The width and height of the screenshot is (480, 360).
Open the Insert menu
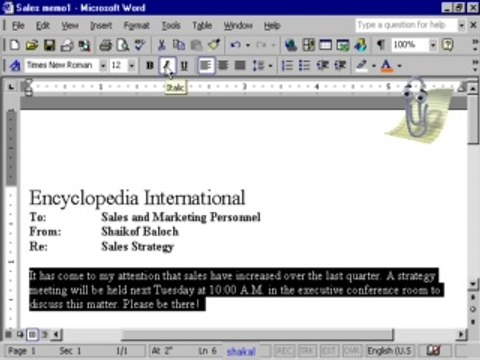[101, 25]
